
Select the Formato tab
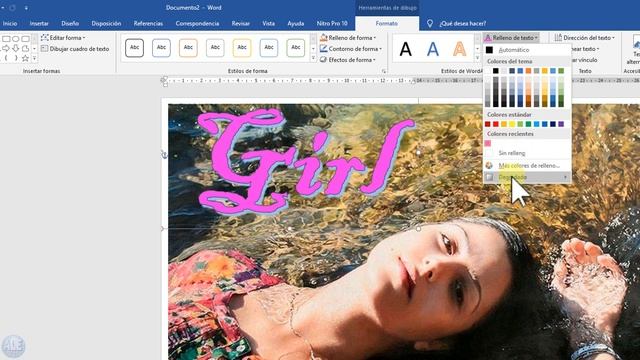click(387, 24)
